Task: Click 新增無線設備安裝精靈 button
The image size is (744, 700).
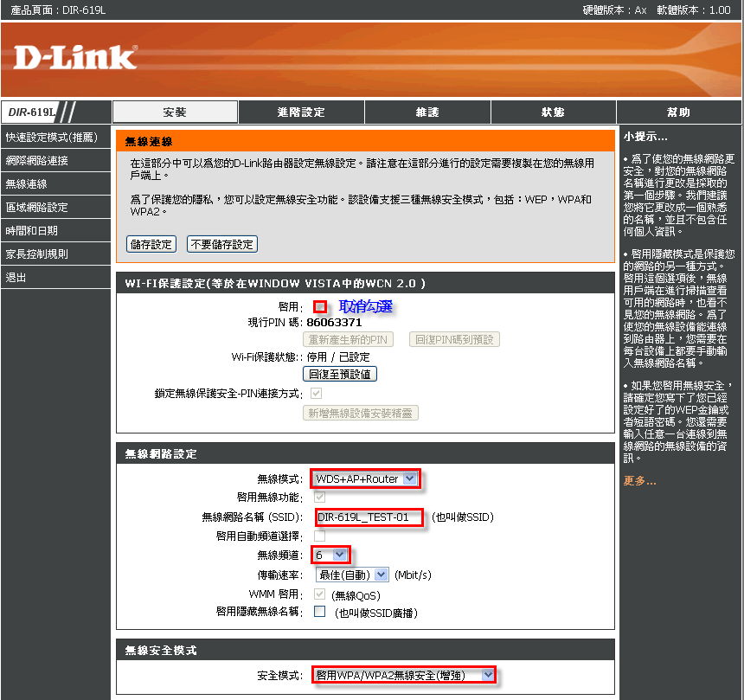Action: [x=361, y=413]
